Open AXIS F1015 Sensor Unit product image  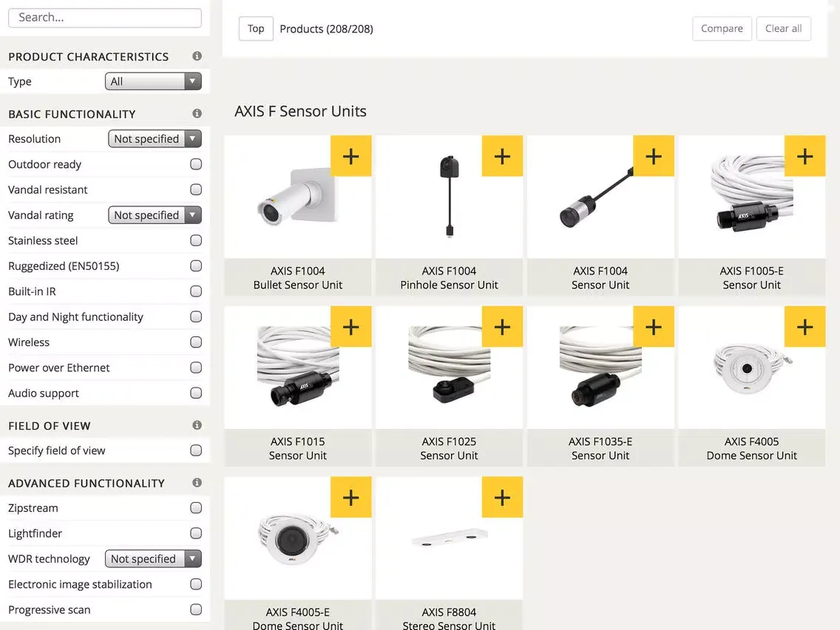[298, 367]
